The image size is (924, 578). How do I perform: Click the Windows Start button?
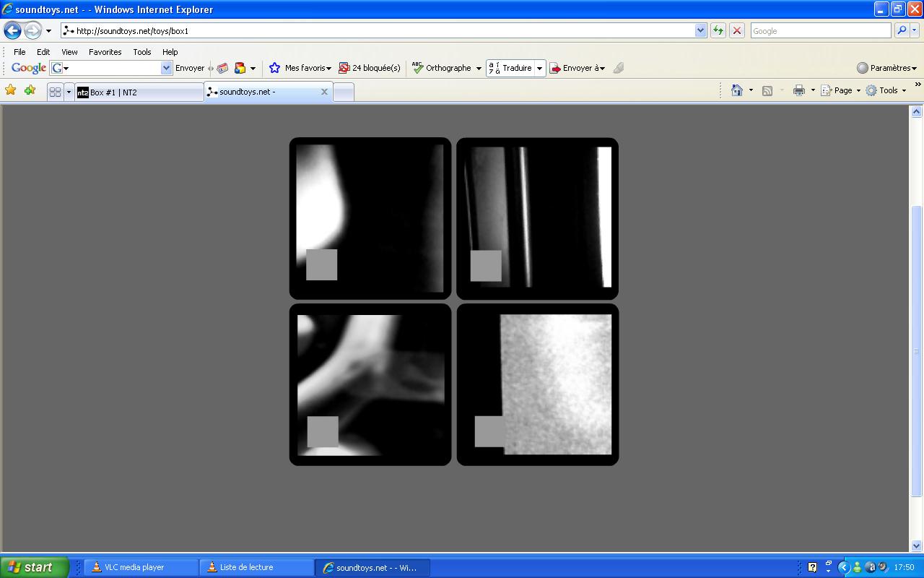click(34, 567)
